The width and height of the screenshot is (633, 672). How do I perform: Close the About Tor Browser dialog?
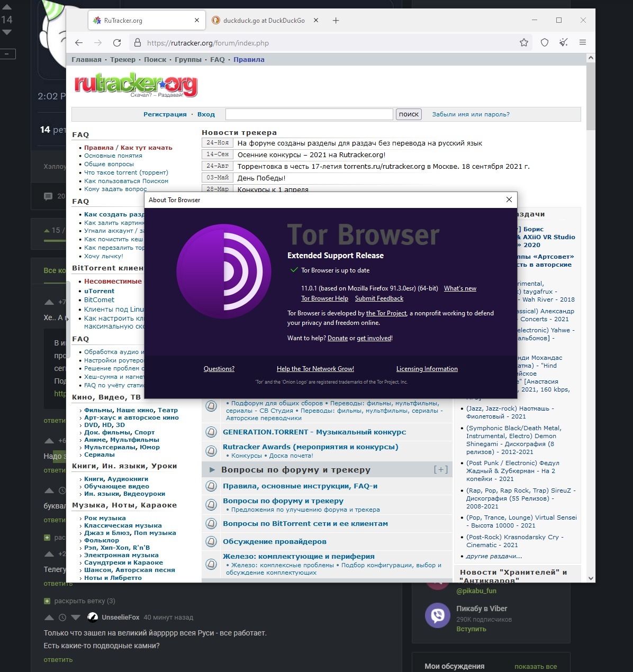point(509,199)
